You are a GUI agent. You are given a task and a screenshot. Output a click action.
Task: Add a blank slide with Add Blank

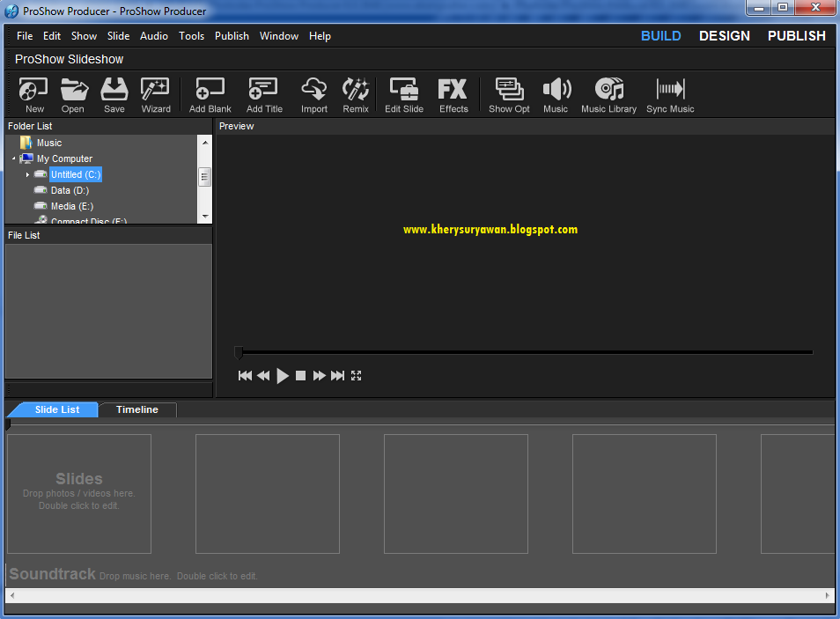pyautogui.click(x=210, y=95)
